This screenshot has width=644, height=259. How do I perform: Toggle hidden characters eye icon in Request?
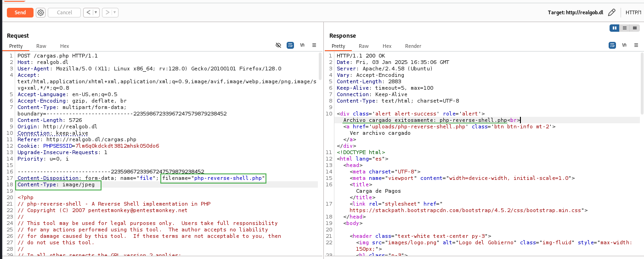tap(278, 45)
